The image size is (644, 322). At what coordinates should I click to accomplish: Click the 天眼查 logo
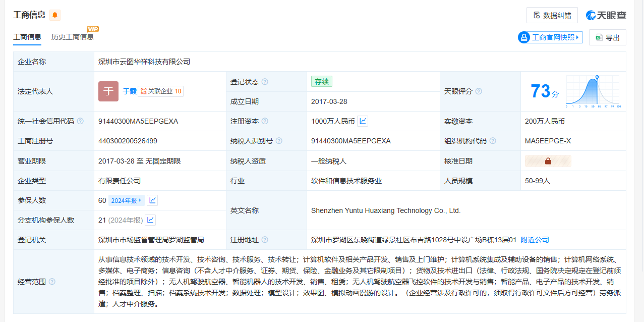point(606,15)
